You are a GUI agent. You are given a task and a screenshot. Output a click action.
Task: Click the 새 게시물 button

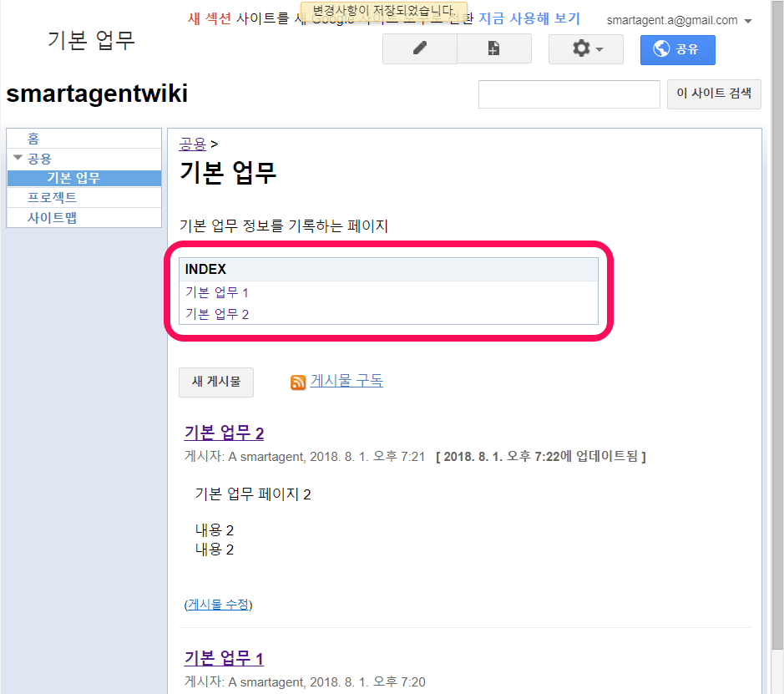[216, 382]
